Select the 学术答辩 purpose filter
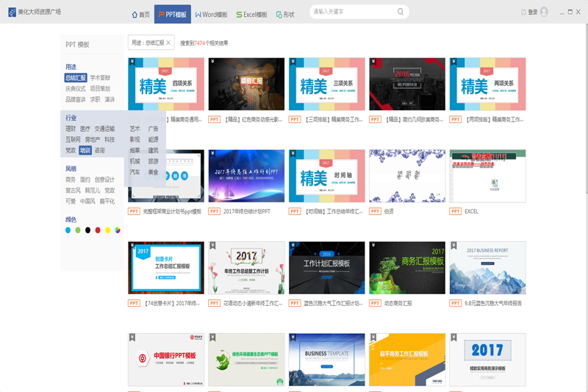Viewport: 588px width, 392px height. [100, 77]
